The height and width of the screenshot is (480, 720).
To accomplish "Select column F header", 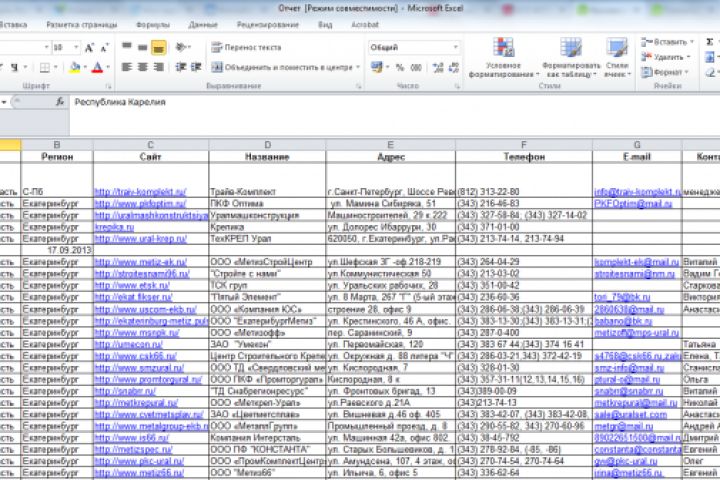I will (x=523, y=145).
